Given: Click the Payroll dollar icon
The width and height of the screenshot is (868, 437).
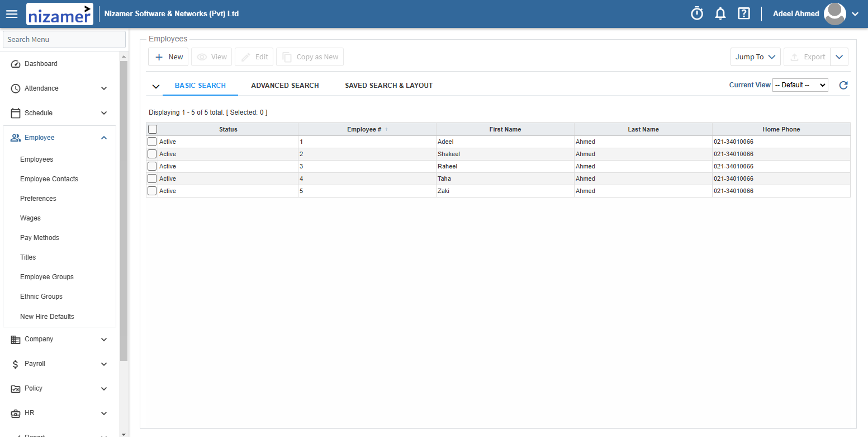Looking at the screenshot, I should click(x=16, y=364).
